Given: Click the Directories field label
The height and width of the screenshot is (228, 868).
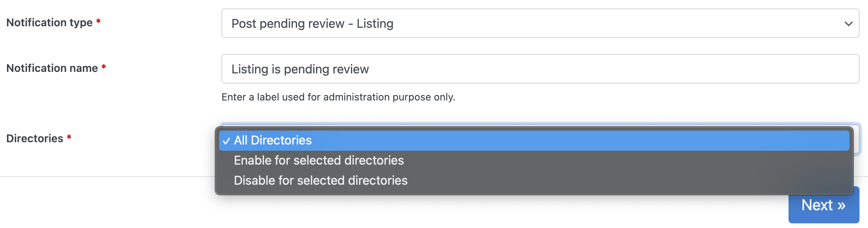Looking at the screenshot, I should [x=35, y=138].
